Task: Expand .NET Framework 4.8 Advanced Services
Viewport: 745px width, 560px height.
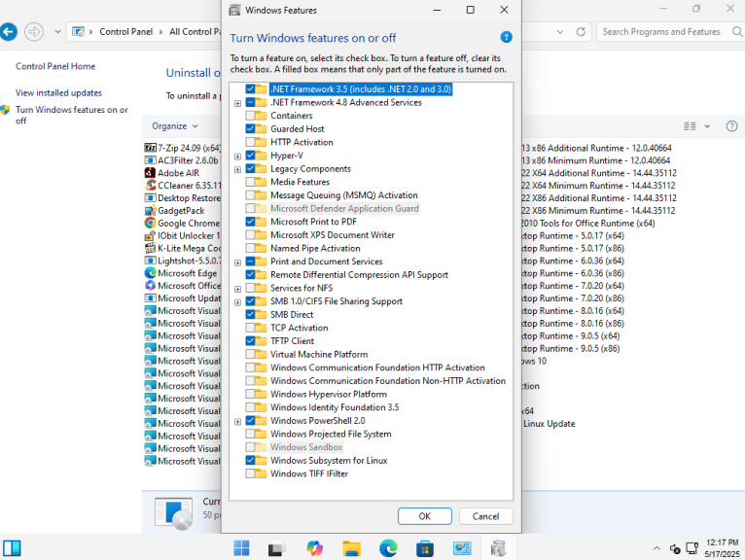Action: (x=237, y=103)
